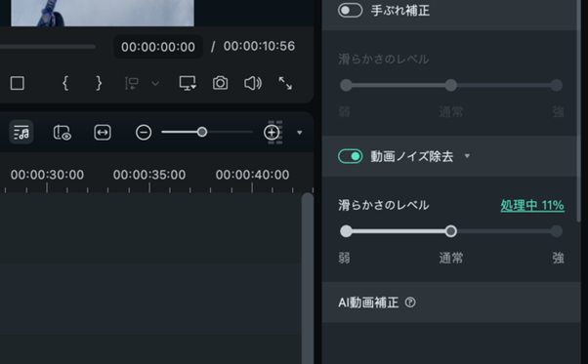This screenshot has height=364, width=588.
Task: Click the stop square button in player controls
Action: pyautogui.click(x=18, y=83)
